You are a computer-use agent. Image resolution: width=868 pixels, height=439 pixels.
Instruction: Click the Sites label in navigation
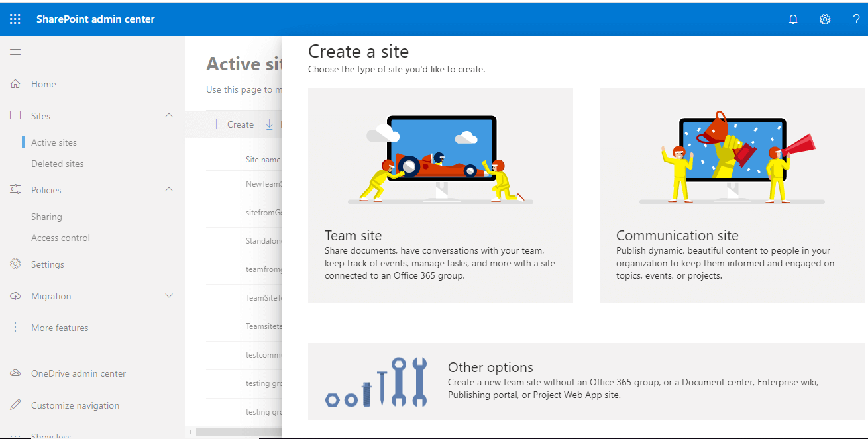[x=40, y=116]
